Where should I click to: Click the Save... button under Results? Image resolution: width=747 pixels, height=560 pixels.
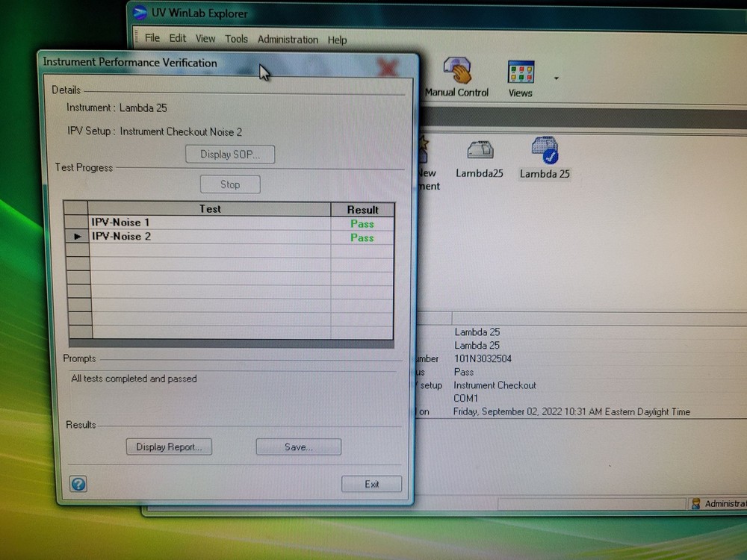coord(299,447)
